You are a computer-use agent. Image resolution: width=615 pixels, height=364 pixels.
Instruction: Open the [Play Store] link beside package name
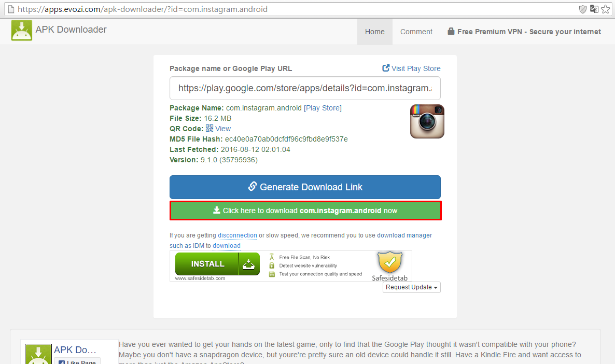tap(323, 108)
